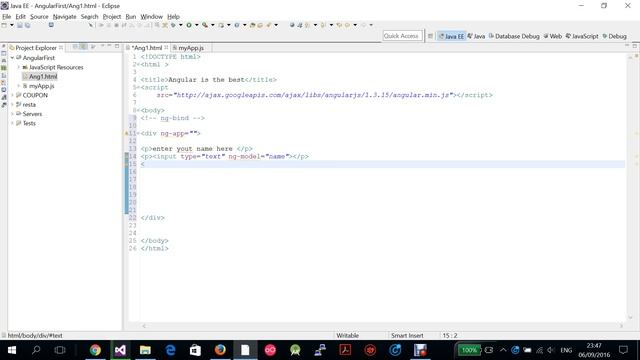Open the Windows Start menu

click(x=11, y=350)
